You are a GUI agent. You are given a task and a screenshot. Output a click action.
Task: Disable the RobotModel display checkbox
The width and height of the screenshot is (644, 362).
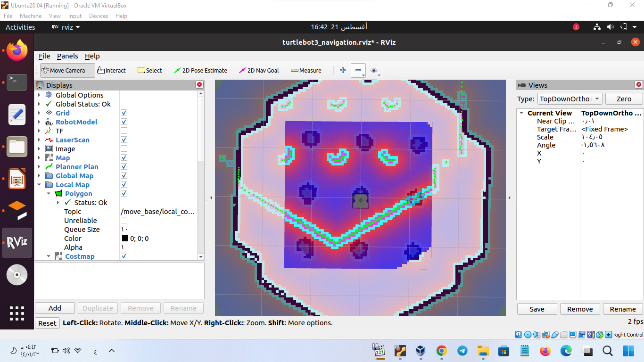click(124, 122)
